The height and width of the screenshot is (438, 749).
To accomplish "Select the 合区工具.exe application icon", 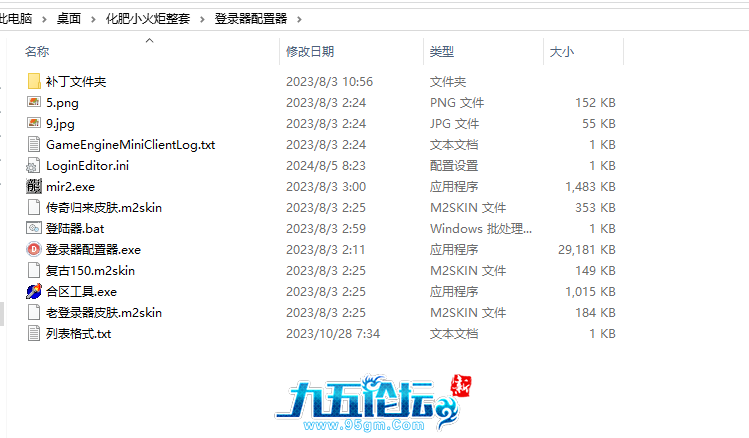I will (x=34, y=291).
